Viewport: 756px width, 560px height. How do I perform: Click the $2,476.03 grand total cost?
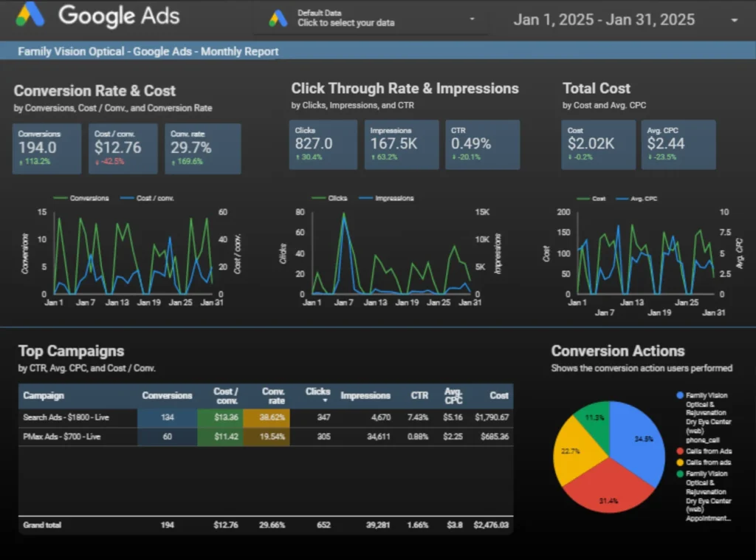tap(491, 525)
